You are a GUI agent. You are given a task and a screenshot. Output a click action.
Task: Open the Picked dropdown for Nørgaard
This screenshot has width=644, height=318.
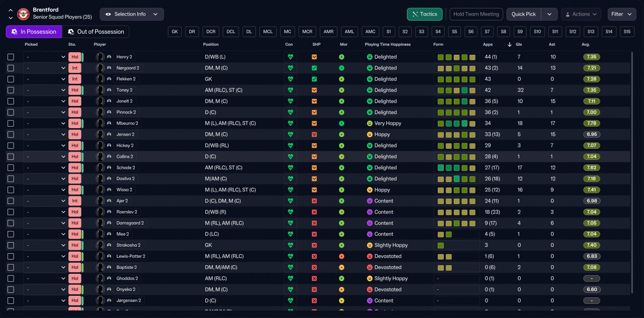(x=45, y=68)
